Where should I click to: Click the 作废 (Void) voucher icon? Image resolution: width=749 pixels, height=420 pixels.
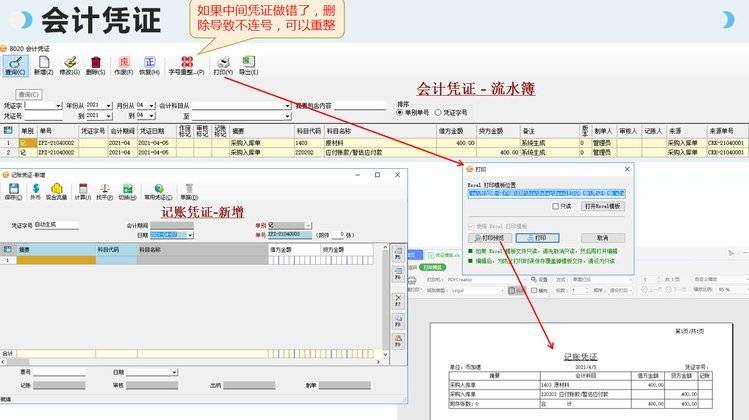click(x=124, y=64)
